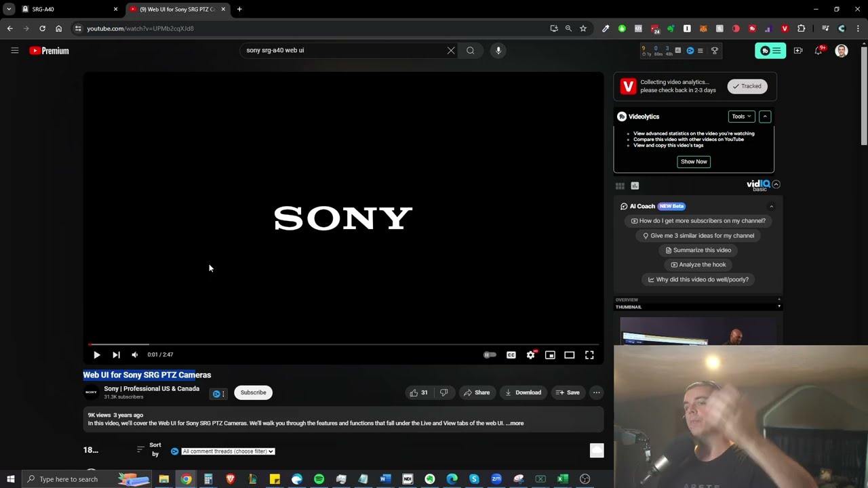This screenshot has width=868, height=488.
Task: Bookmark this page with the star
Action: pos(583,28)
